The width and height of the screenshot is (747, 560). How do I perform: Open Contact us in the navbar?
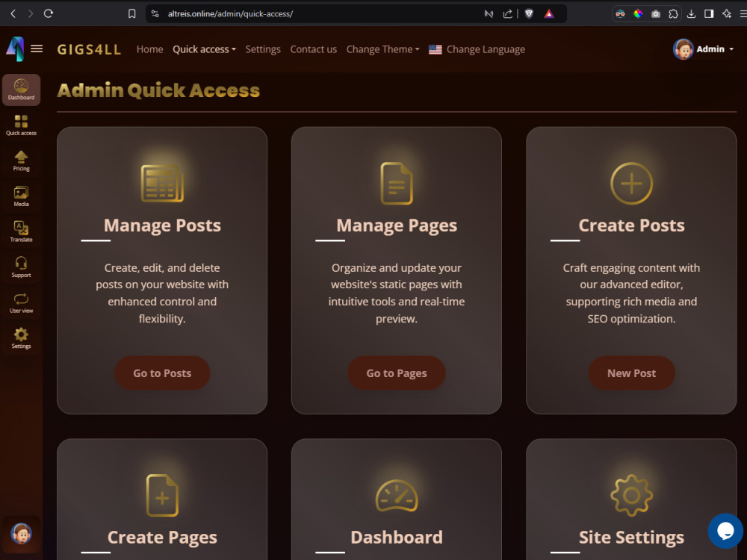coord(314,49)
